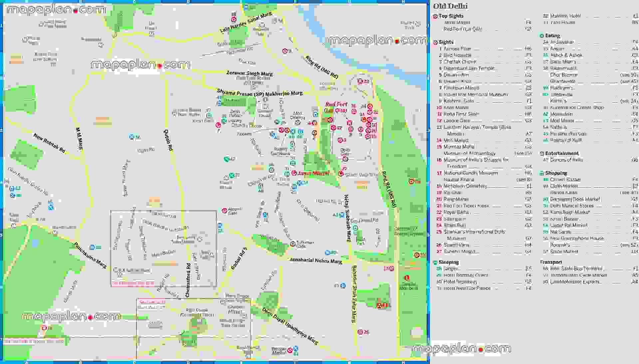The image size is (639, 364).
Task: Click the New Rohtak Rd label
Action: pos(50,143)
